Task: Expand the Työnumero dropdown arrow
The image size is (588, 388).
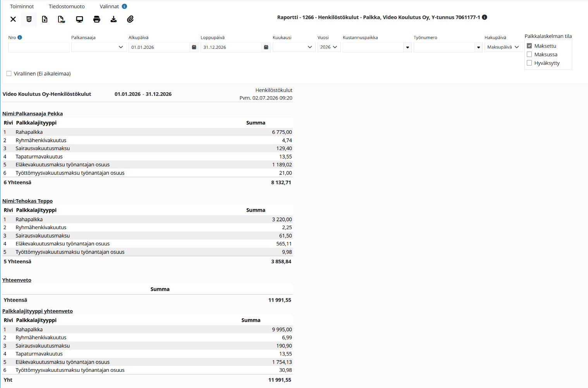Action: click(478, 47)
